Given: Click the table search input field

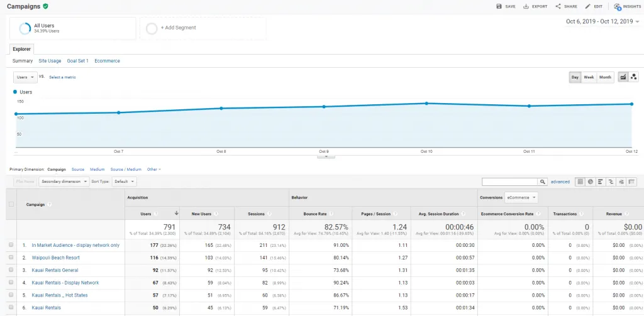Looking at the screenshot, I should click(x=509, y=182).
